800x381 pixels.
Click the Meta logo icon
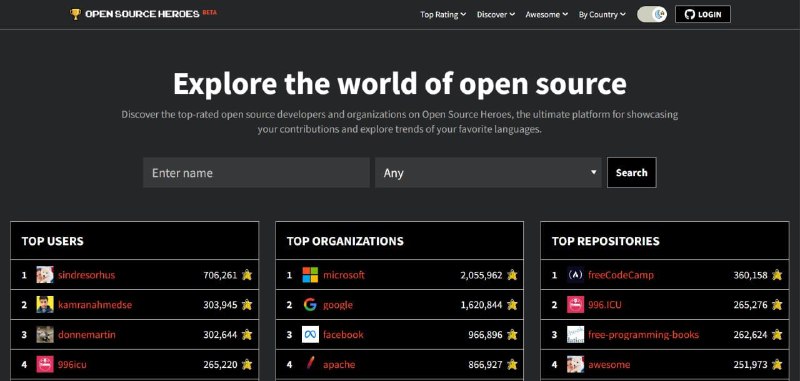click(x=310, y=335)
